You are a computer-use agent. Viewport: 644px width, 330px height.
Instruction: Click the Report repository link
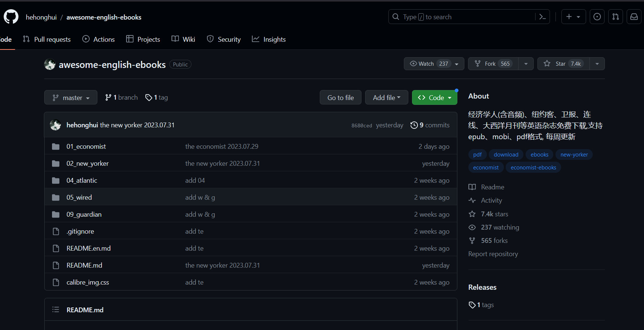click(x=493, y=254)
